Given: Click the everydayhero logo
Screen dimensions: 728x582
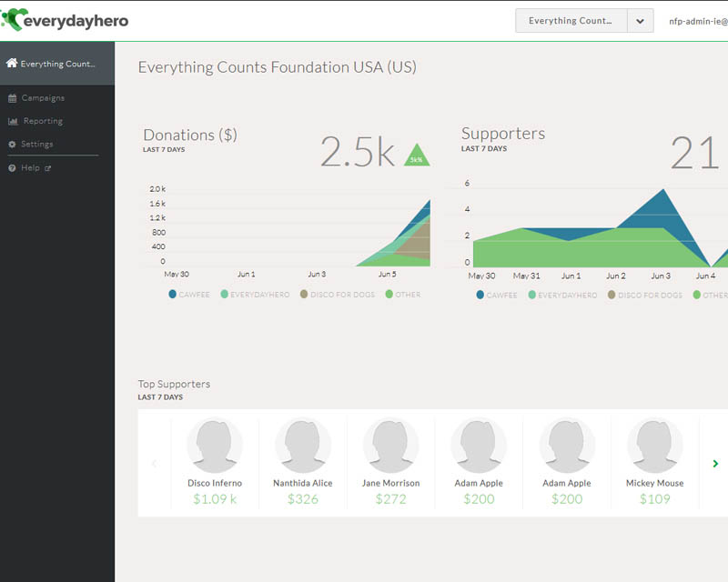Looking at the screenshot, I should pos(65,20).
